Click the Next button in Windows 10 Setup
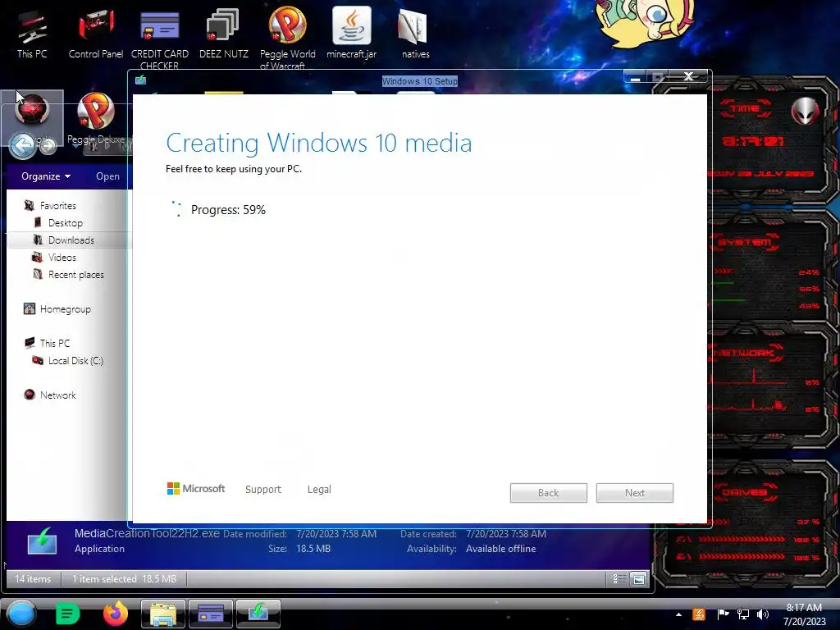Image resolution: width=840 pixels, height=630 pixels. pyautogui.click(x=635, y=493)
